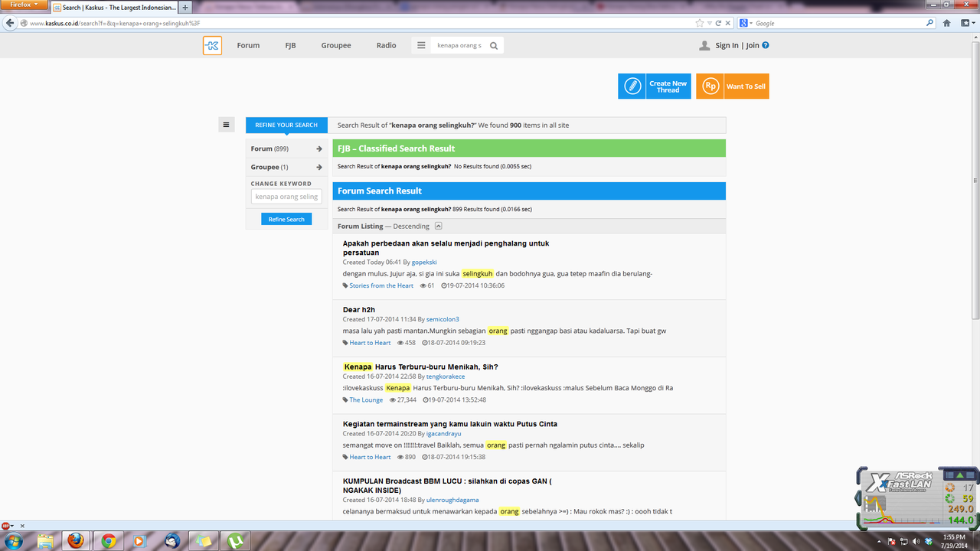Click the magnifier icon in Kaskus search box
The image size is (980, 551).
point(494,46)
